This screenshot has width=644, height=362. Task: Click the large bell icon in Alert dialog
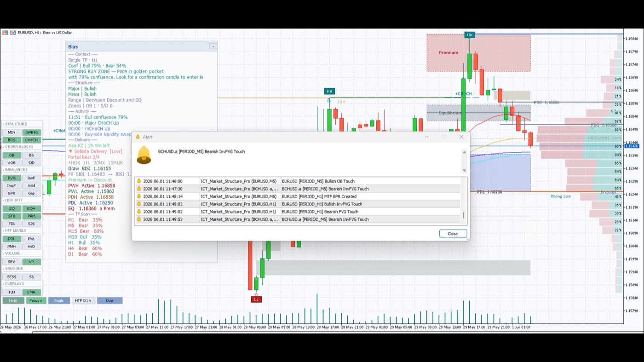pyautogui.click(x=144, y=155)
